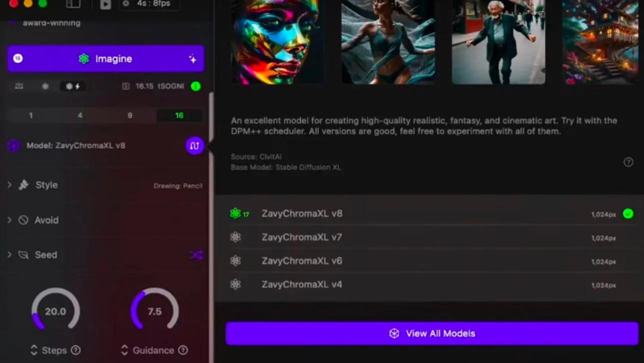Click the atom icon on ZavyChromaXL v7 row
644x363 pixels.
(x=235, y=237)
